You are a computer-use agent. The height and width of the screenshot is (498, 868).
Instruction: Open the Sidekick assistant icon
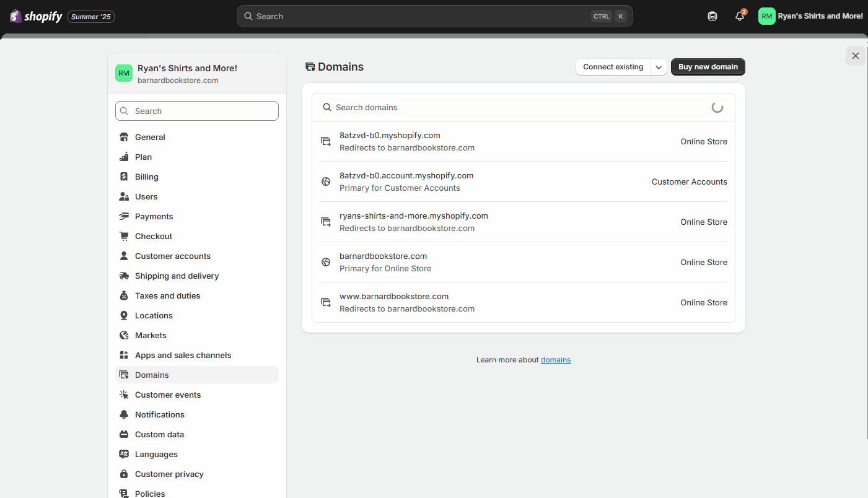pos(712,16)
